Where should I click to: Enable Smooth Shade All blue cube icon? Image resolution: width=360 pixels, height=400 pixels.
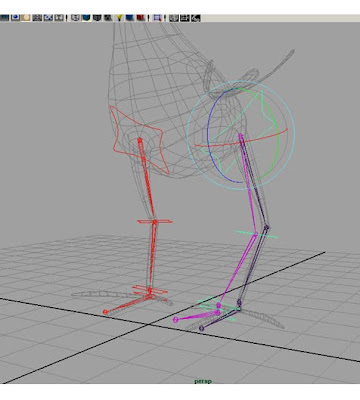[86, 18]
